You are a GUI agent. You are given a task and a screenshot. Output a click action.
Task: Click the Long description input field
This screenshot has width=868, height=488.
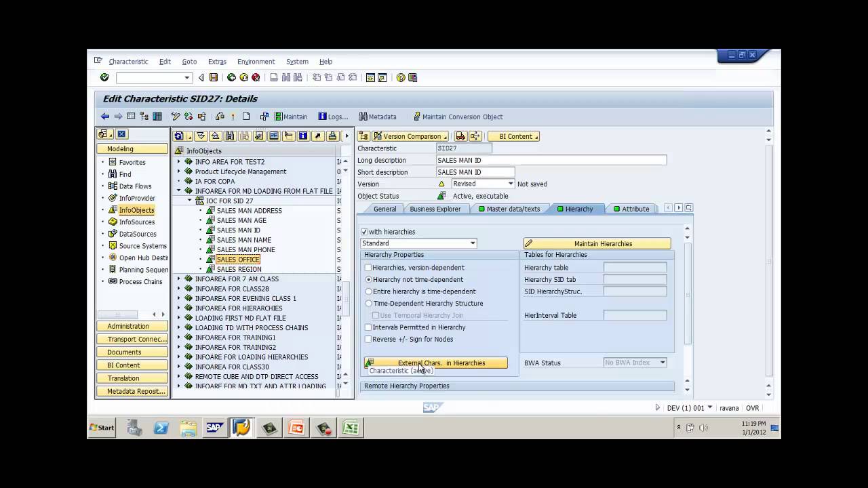551,160
